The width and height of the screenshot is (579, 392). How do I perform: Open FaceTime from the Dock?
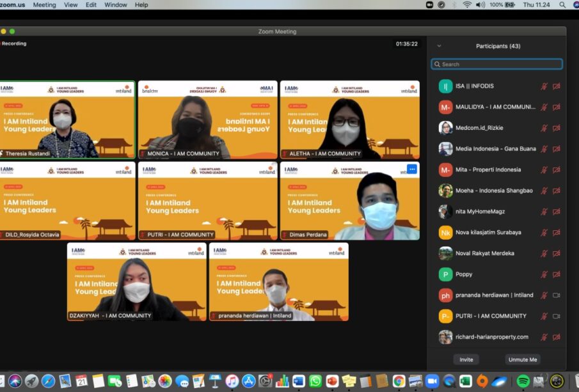115,381
